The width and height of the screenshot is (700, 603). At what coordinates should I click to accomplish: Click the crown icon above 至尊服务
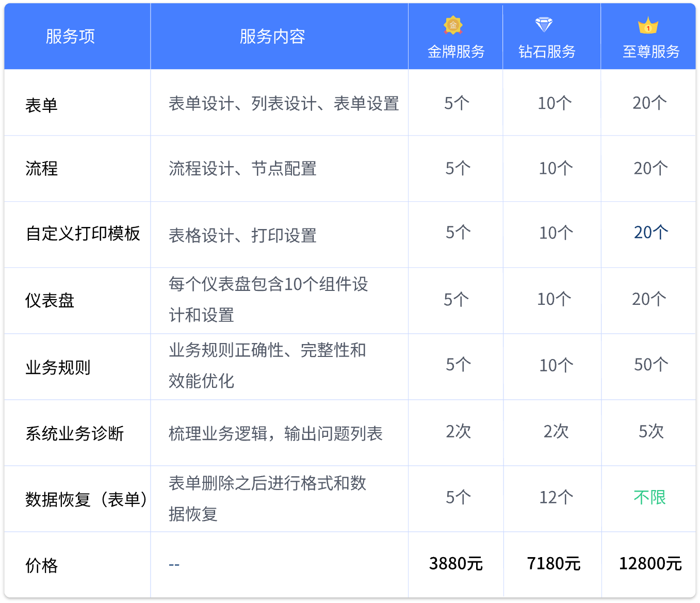tap(648, 25)
